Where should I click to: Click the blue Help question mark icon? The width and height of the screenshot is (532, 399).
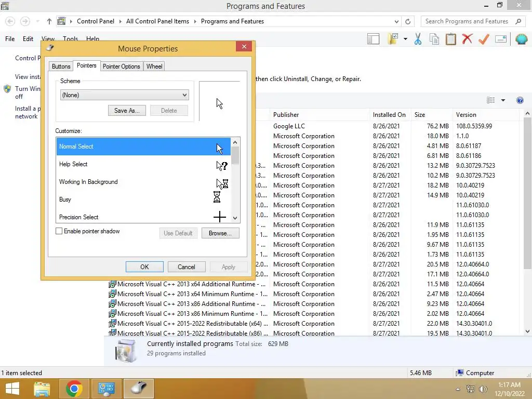coord(520,100)
